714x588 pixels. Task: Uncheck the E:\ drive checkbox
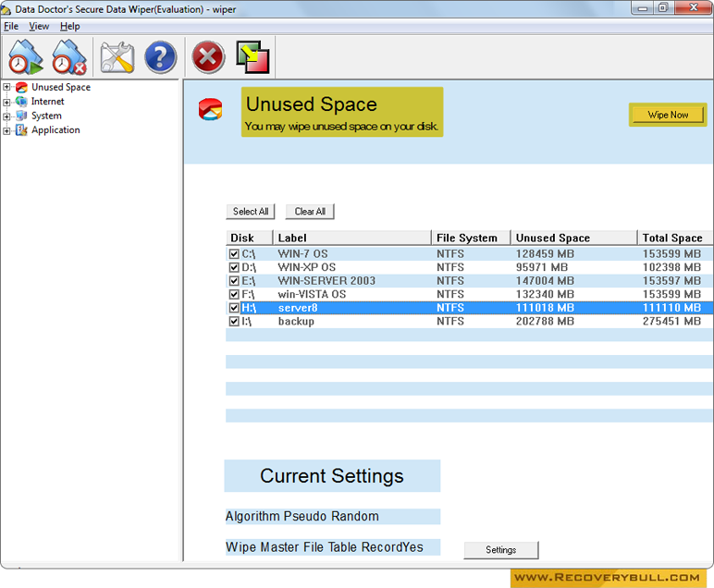(x=234, y=281)
